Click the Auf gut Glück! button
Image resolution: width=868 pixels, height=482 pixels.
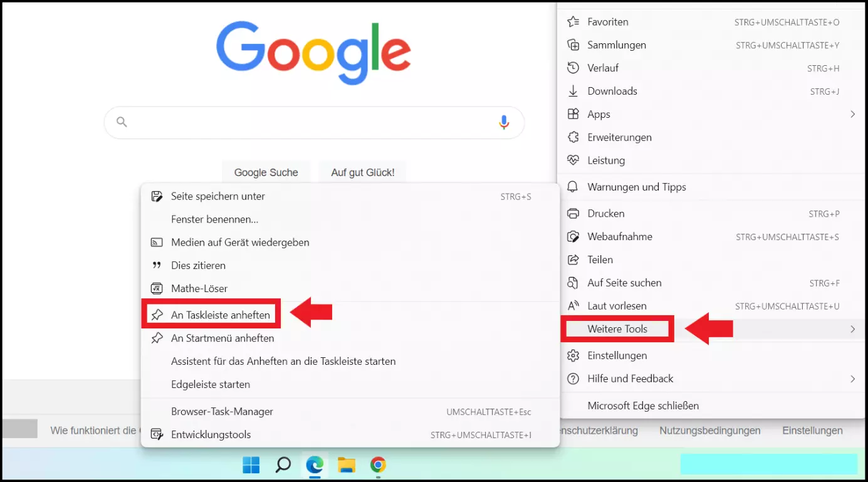point(363,172)
